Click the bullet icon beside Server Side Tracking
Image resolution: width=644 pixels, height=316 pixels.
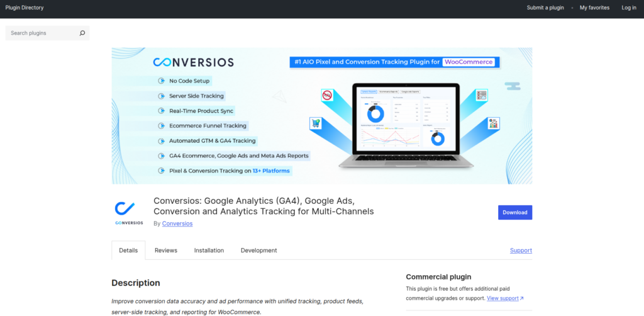point(162,96)
